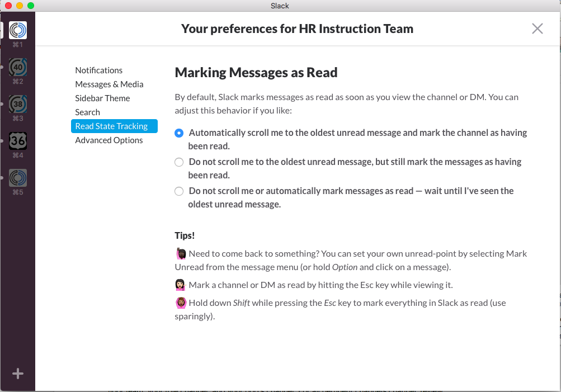
Task: Click the emoji beside the Esc key tip
Action: 180,285
